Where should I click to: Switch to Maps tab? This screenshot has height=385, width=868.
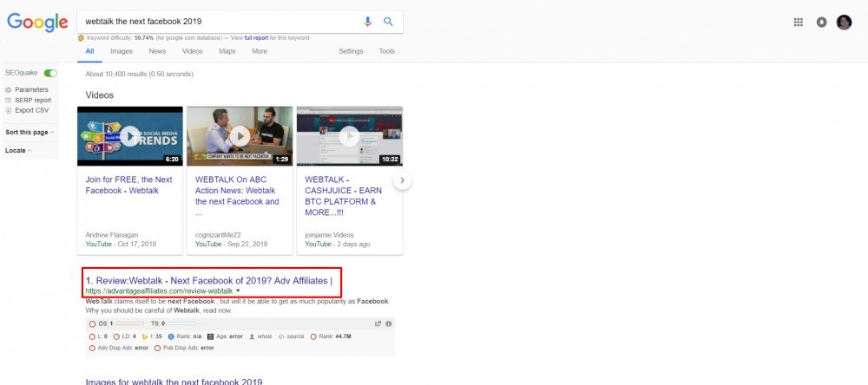coord(227,51)
